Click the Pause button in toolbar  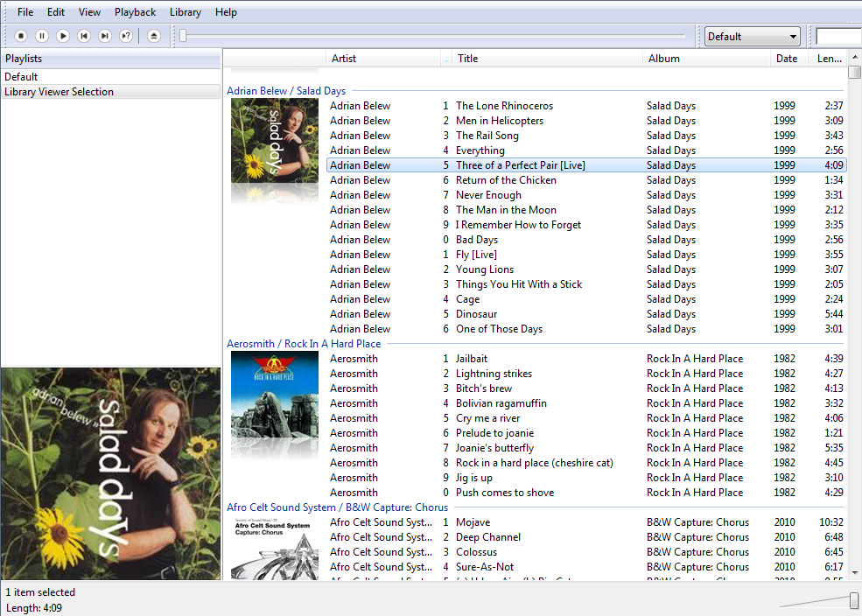[x=42, y=36]
